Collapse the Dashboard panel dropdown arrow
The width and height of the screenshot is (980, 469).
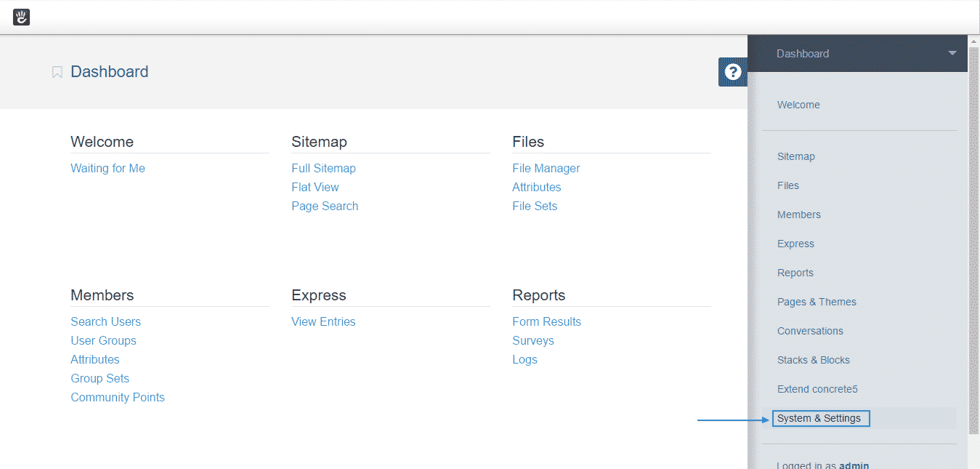tap(952, 53)
